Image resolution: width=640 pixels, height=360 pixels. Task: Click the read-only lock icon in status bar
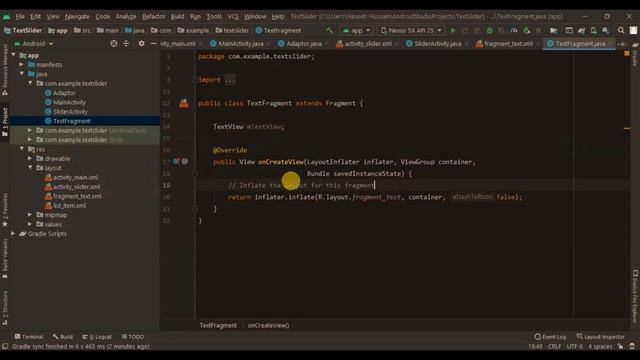(620, 347)
